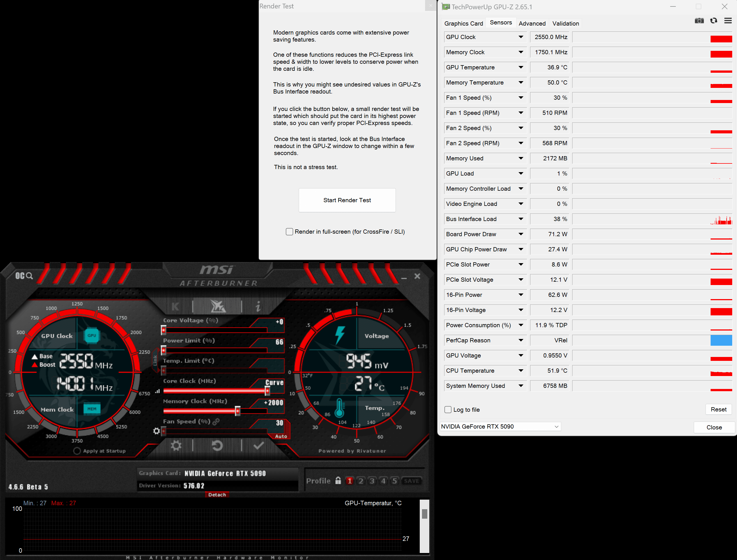Click the Kombustor 'K' icon

coord(175,306)
